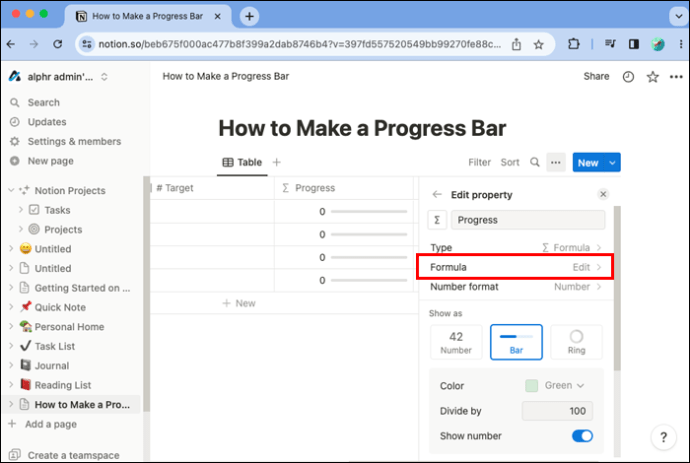Click the Edit property panel scrollbar
Screen dimensions: 690x463
(x=617, y=288)
